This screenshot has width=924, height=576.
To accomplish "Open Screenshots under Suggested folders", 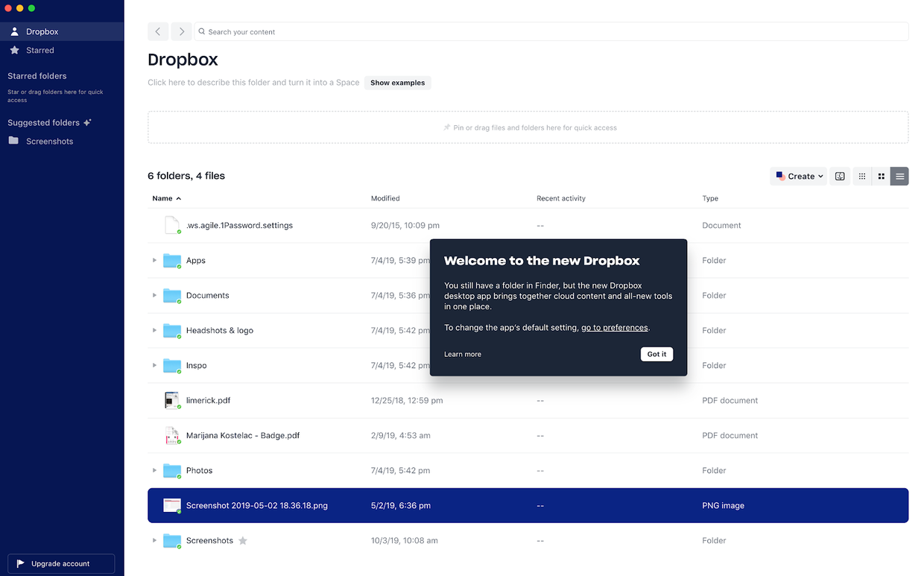I will click(x=49, y=142).
